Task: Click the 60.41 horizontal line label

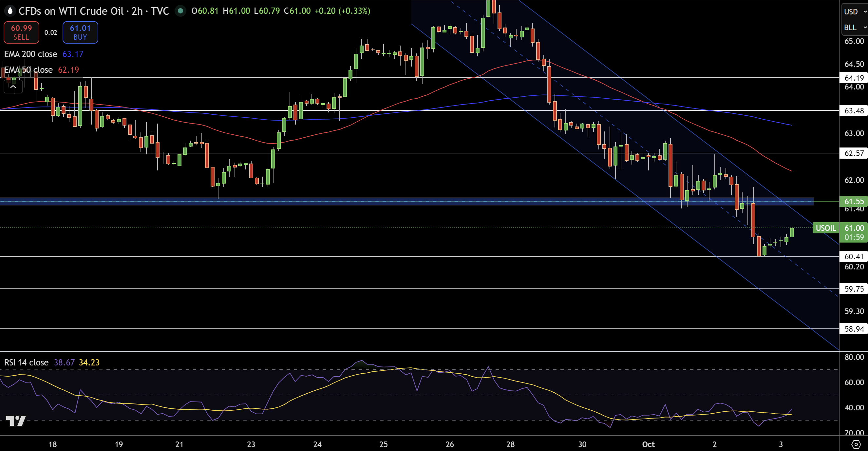Action: (854, 257)
